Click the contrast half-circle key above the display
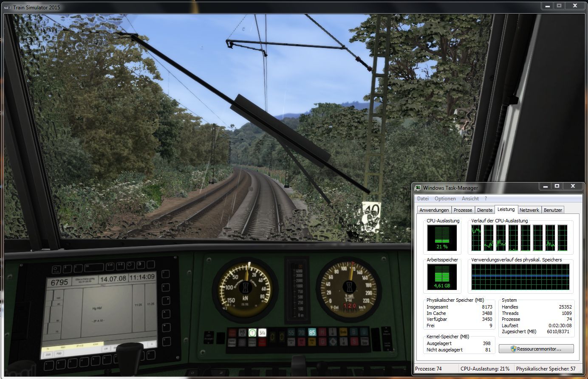This screenshot has width=588, height=379. [141, 265]
